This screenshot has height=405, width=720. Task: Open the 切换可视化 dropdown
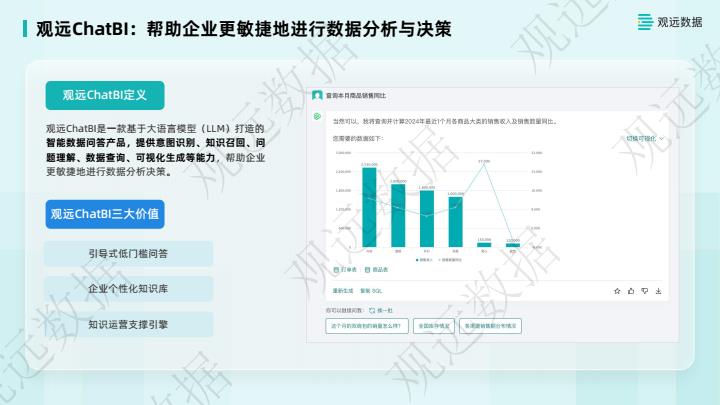645,138
